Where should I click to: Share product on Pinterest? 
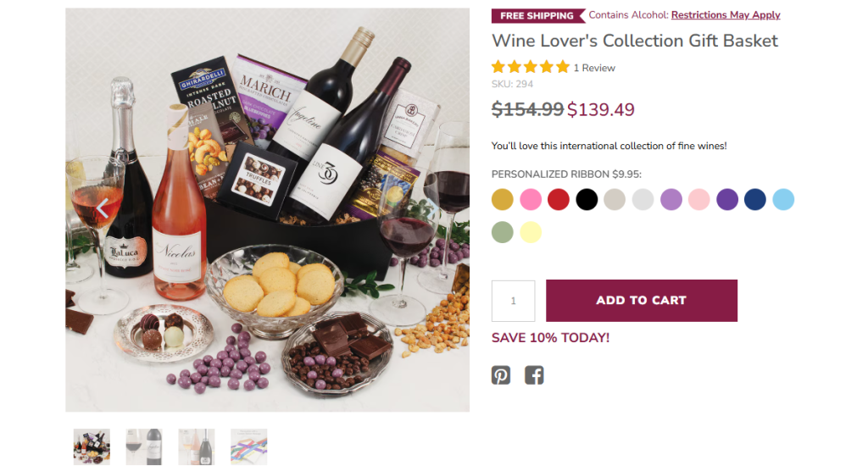[x=501, y=374]
